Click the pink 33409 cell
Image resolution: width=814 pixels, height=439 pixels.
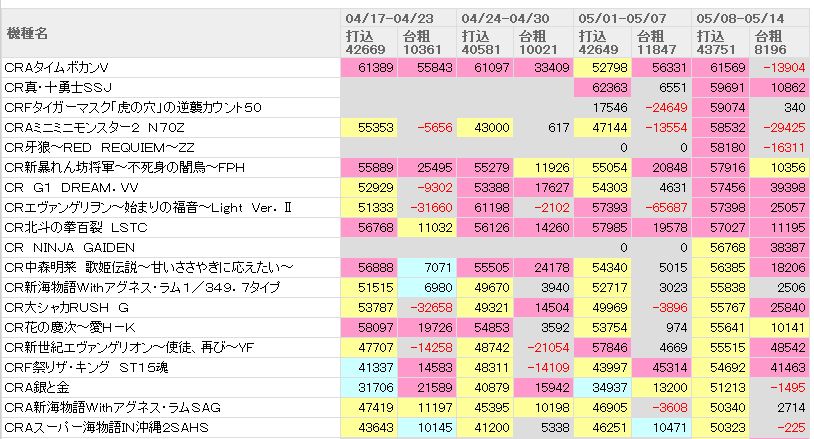click(x=544, y=67)
